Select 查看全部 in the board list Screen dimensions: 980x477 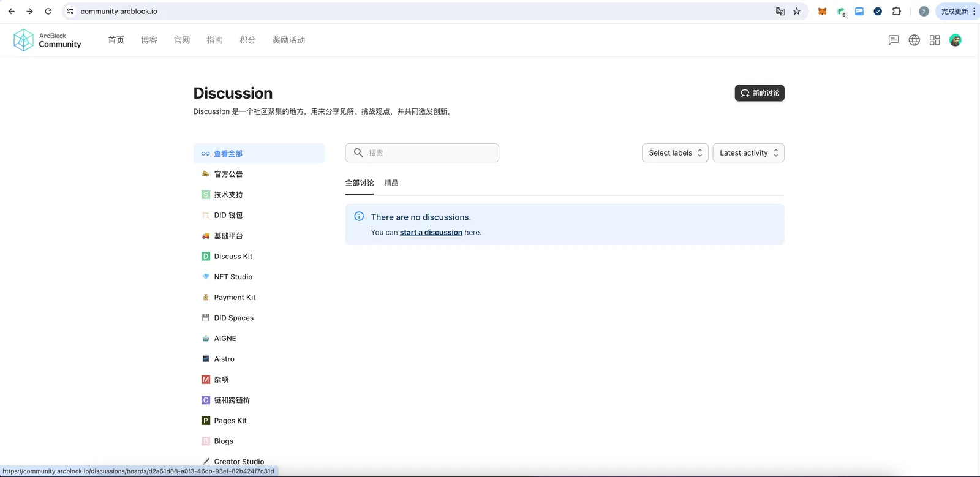point(259,154)
